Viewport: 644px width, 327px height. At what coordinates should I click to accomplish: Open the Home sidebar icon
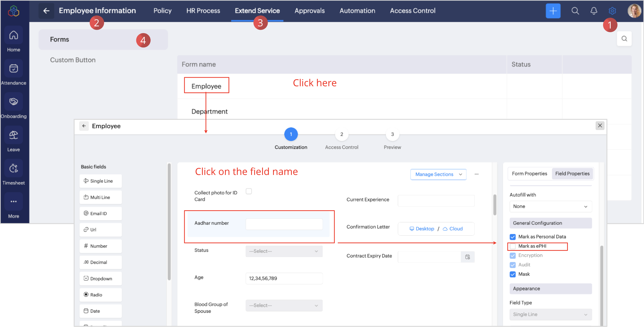[13, 35]
